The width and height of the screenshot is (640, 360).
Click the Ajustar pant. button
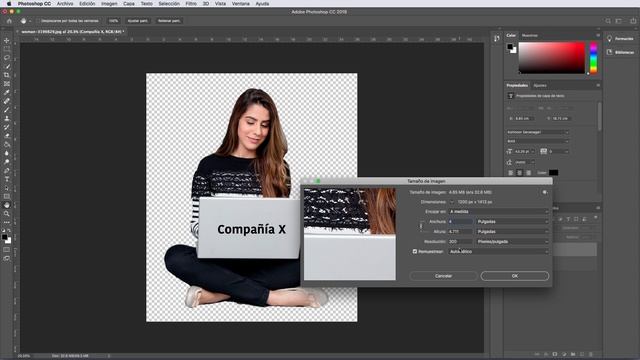(x=138, y=21)
